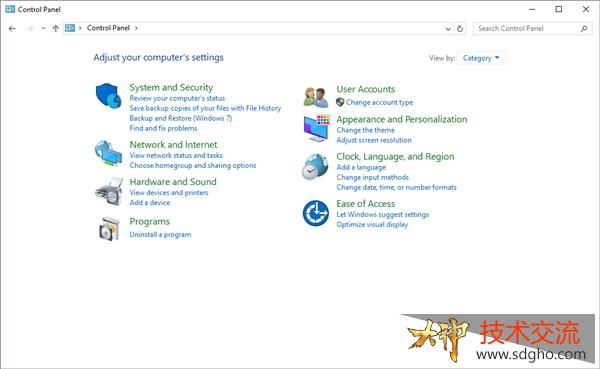Open the Ease of Access icon
This screenshot has width=600, height=369.
(x=316, y=213)
